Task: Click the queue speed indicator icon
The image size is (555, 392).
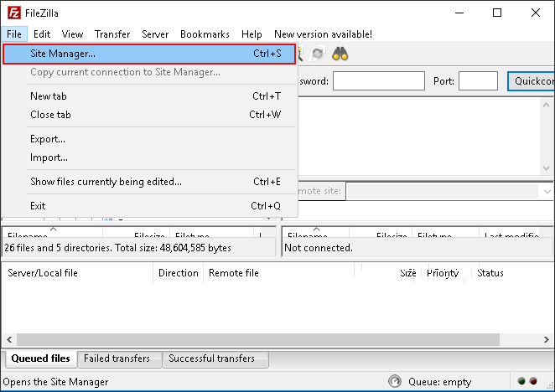Action: coord(394,381)
